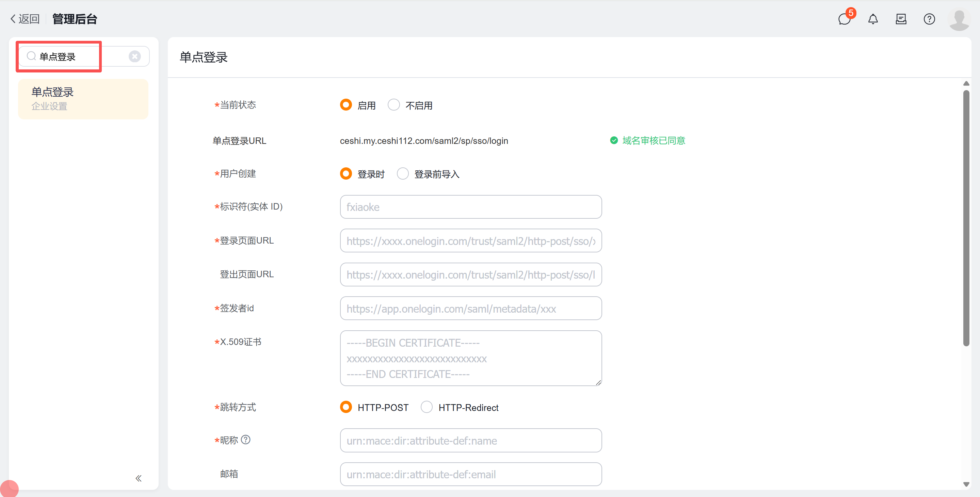The height and width of the screenshot is (497, 980).
Task: Click the 域名审核已同意 status text
Action: click(x=653, y=140)
